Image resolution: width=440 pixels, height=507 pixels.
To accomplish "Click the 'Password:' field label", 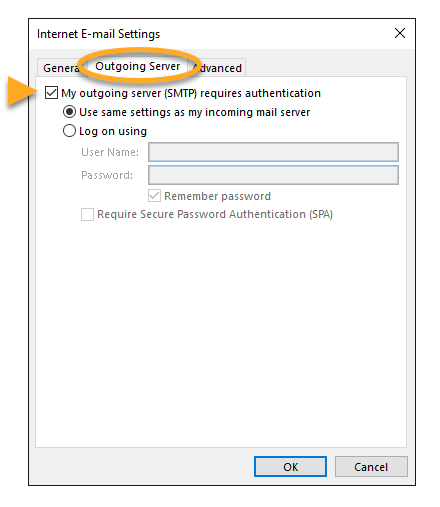I will (x=107, y=175).
